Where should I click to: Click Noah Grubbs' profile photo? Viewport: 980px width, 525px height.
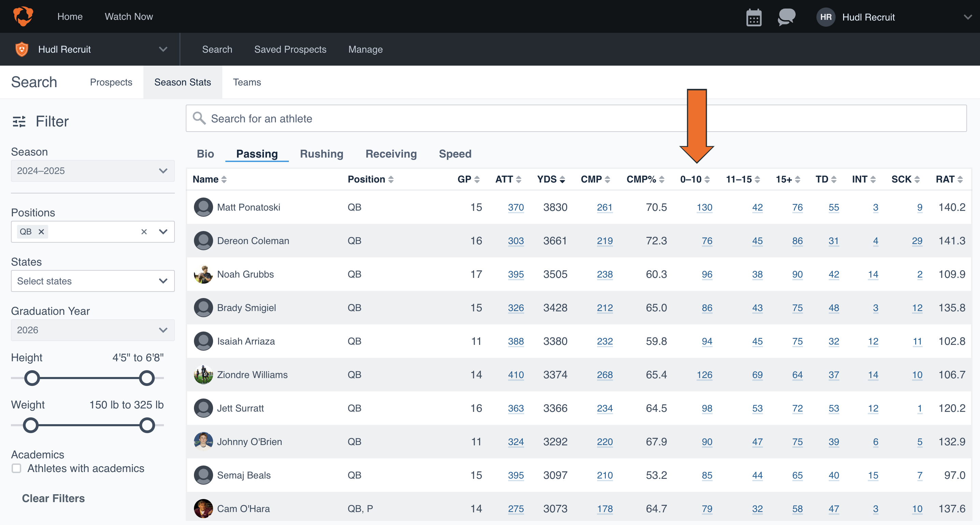point(203,274)
